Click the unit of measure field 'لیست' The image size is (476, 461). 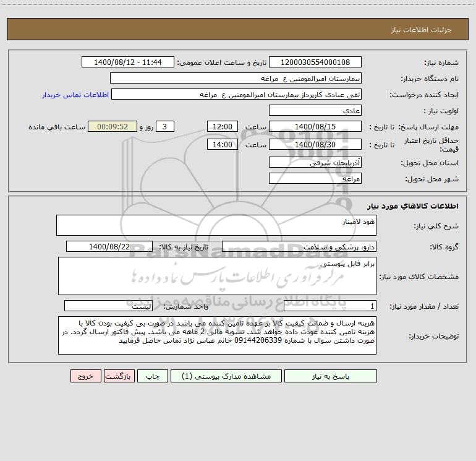tap(108, 306)
